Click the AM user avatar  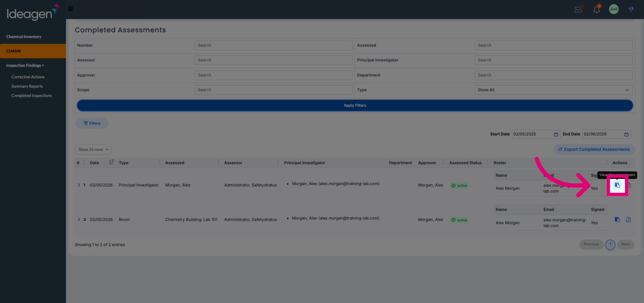click(614, 9)
